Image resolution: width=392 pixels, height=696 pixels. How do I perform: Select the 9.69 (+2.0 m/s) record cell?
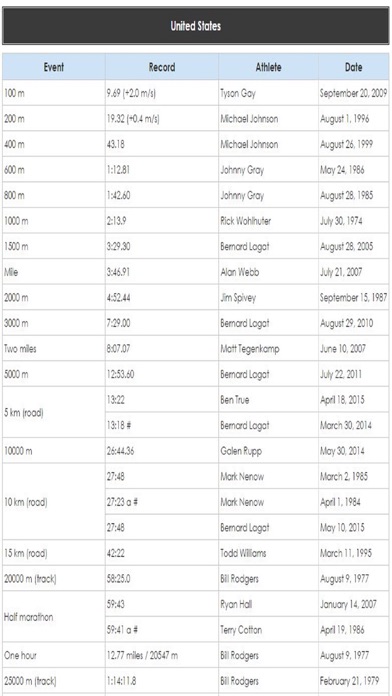pyautogui.click(x=131, y=94)
